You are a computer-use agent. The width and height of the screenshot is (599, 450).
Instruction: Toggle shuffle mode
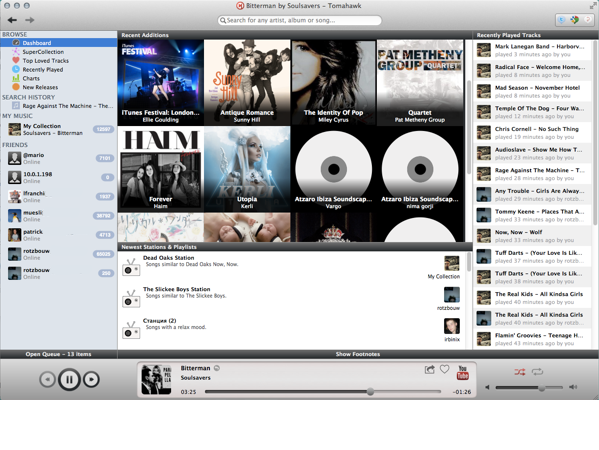tap(520, 372)
